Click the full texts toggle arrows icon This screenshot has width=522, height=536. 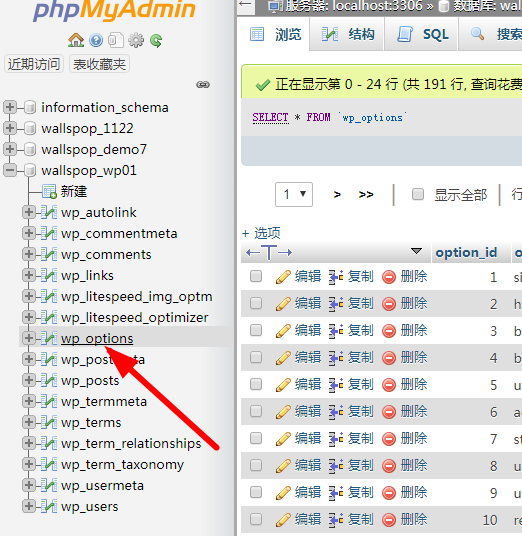click(x=269, y=253)
